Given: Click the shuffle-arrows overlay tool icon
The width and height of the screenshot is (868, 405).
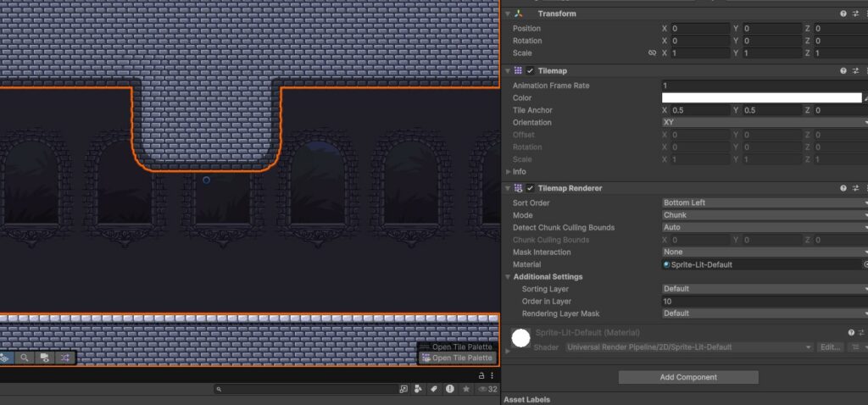Looking at the screenshot, I should tap(64, 358).
